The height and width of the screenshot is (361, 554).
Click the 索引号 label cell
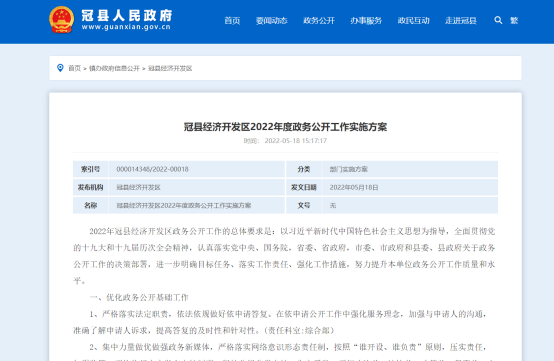pyautogui.click(x=90, y=169)
